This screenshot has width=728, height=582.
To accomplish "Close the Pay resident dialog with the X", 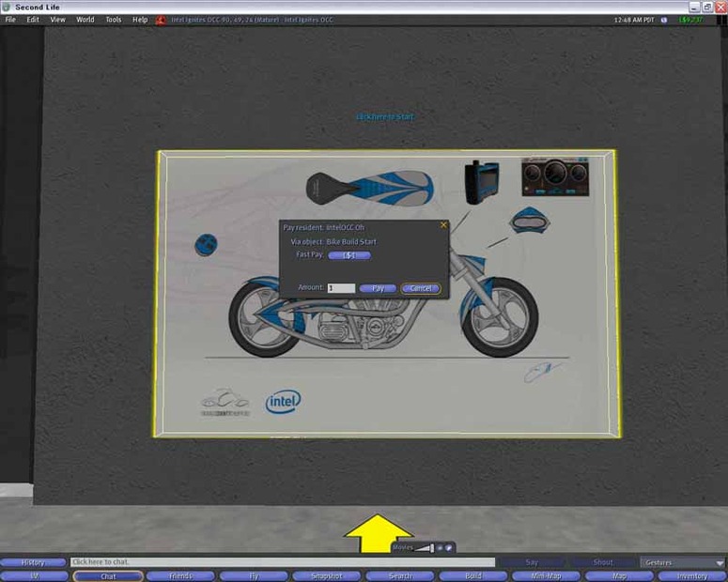I will point(443,225).
